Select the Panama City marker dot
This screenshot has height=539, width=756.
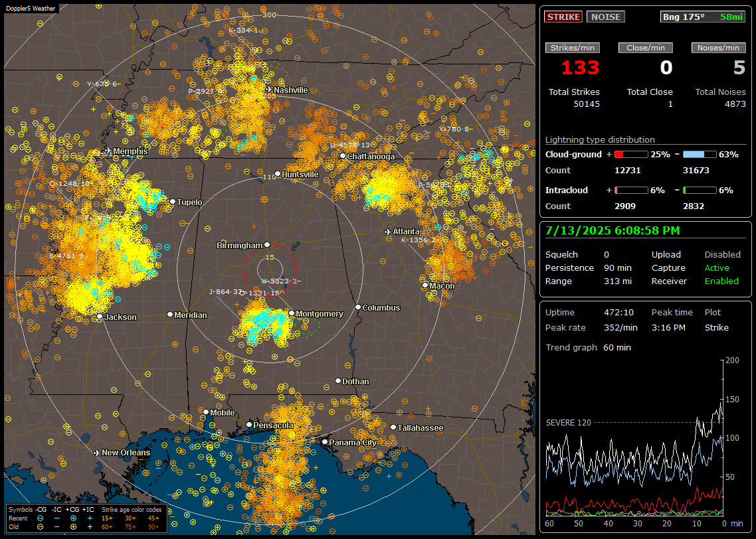click(325, 441)
